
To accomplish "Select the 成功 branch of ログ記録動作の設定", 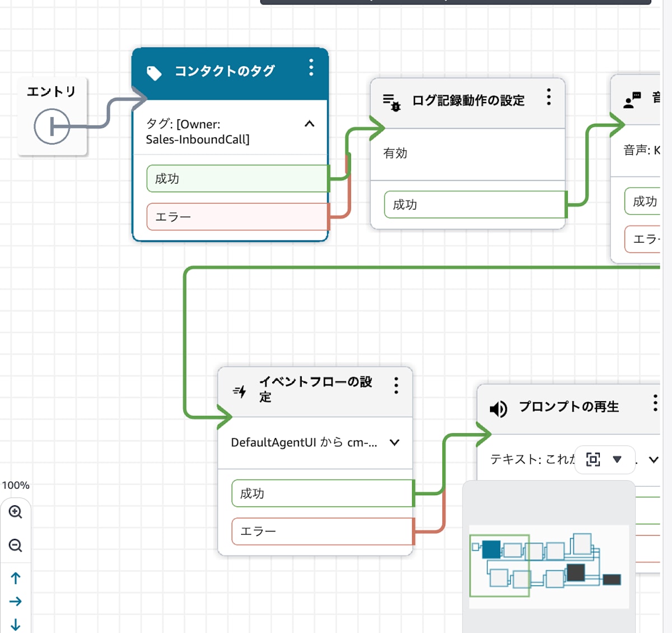I will 475,204.
